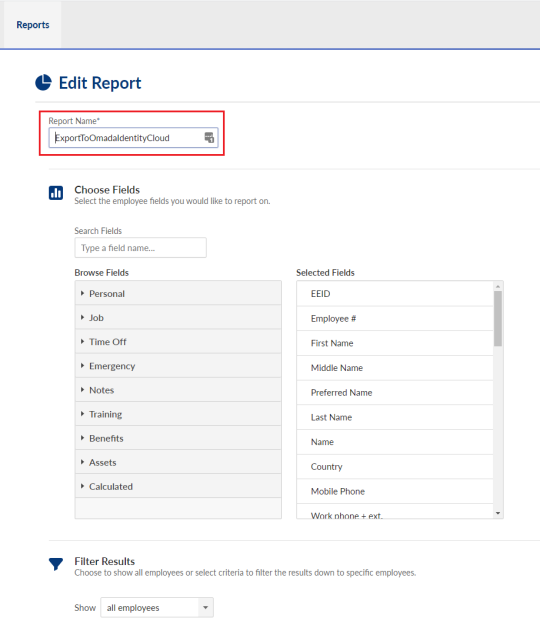This screenshot has height=635, width=540.
Task: Select EEID in Selected Fields list
Action: [x=395, y=294]
